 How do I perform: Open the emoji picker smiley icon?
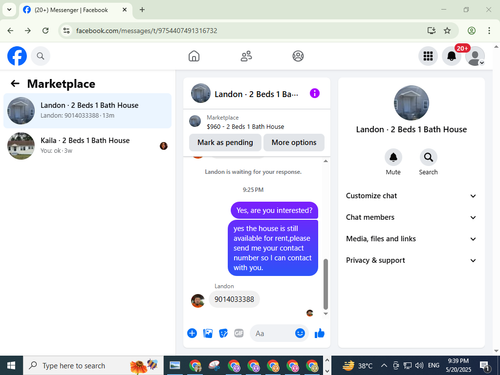pos(300,333)
